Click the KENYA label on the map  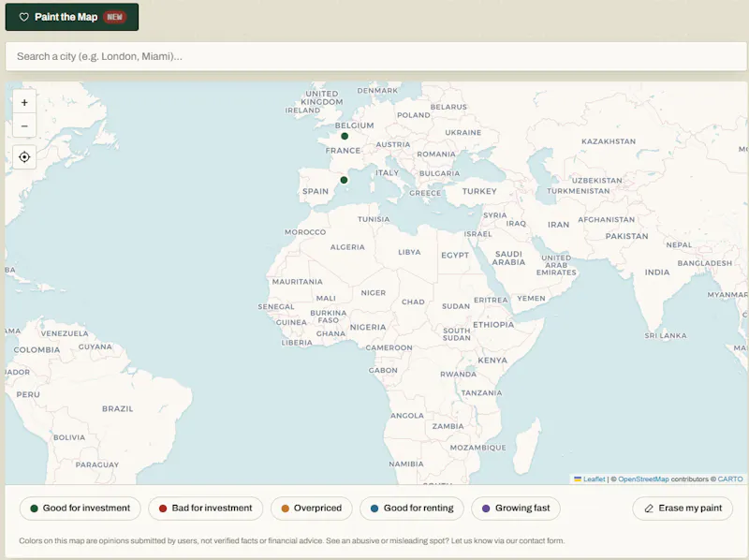tap(492, 361)
